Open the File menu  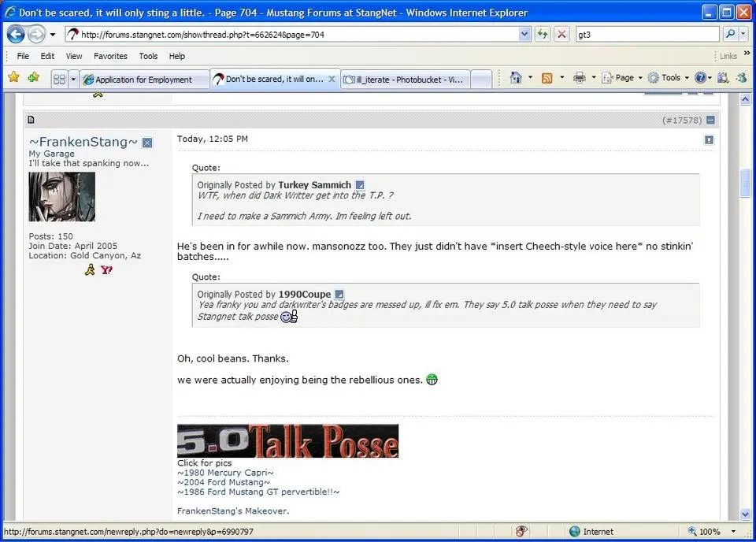coord(23,56)
